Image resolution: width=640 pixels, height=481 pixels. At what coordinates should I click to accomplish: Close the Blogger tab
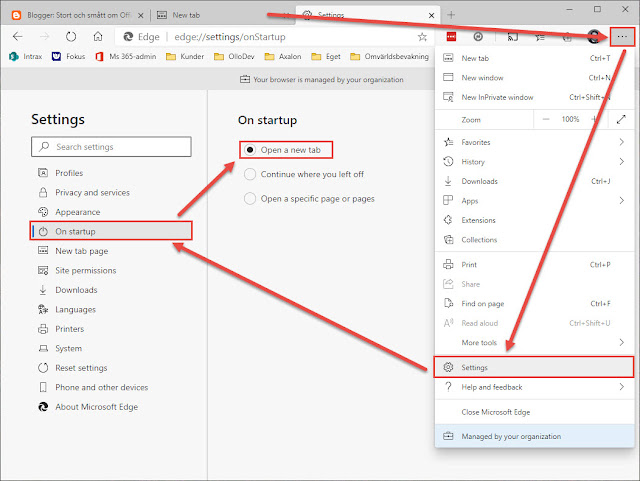point(140,16)
